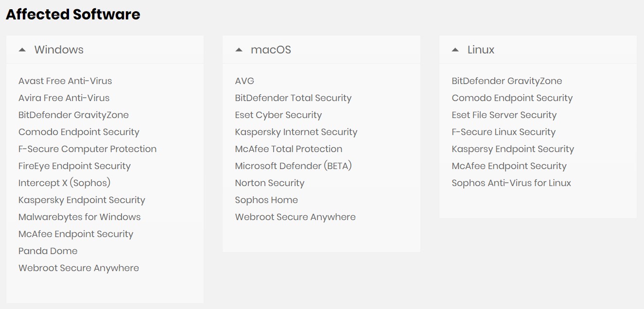Open AVG under macOS
The width and height of the screenshot is (644, 309).
(244, 81)
